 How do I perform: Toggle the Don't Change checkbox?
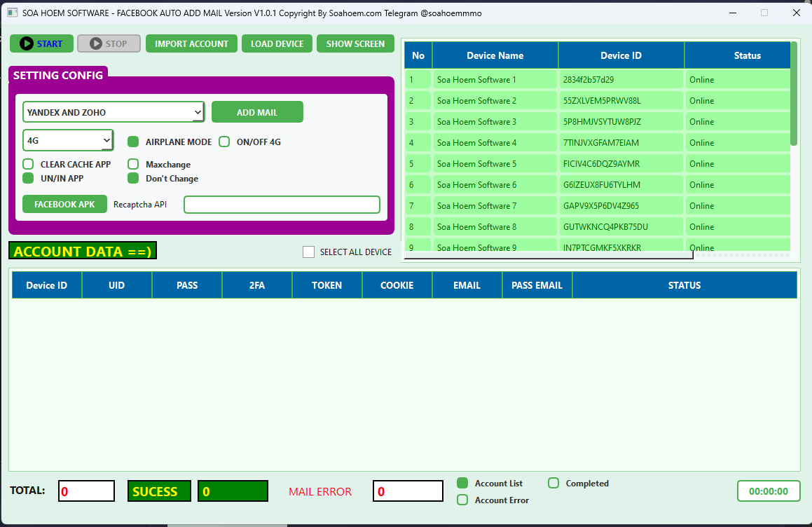pyautogui.click(x=133, y=178)
